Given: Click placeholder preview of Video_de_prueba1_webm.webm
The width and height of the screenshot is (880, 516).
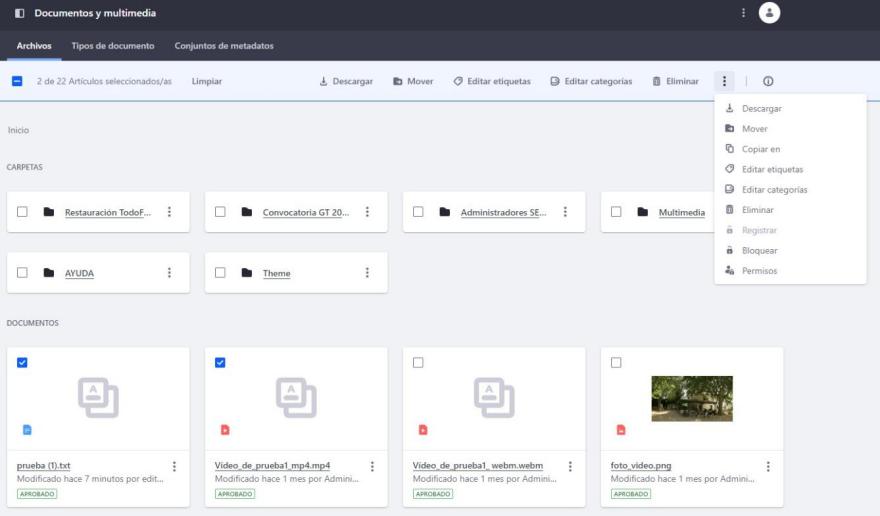Looking at the screenshot, I should (494, 398).
